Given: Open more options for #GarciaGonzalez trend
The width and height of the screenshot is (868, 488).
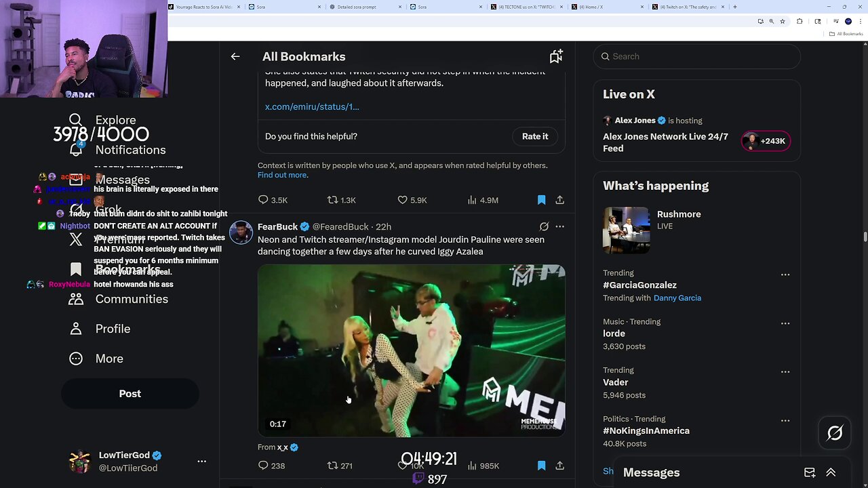Looking at the screenshot, I should coord(785,274).
